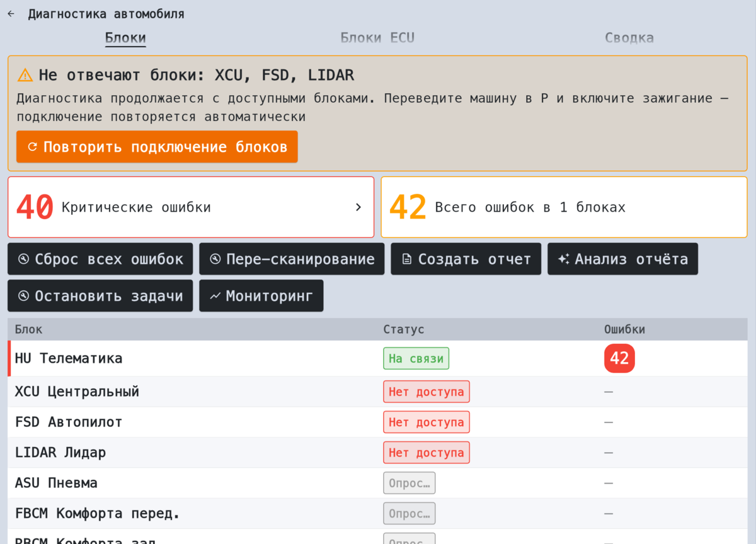The height and width of the screenshot is (544, 756).
Task: Open the 42 Всего ошибок card
Action: pos(564,207)
